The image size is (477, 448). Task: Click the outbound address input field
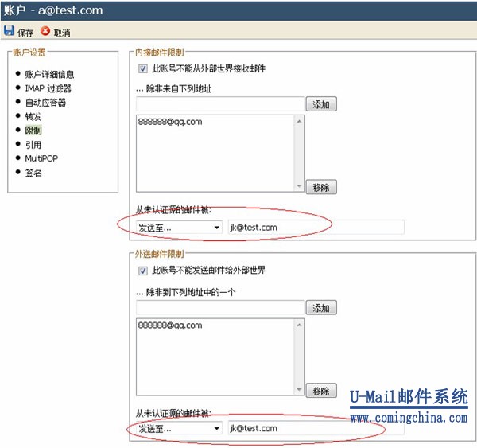pyautogui.click(x=220, y=308)
